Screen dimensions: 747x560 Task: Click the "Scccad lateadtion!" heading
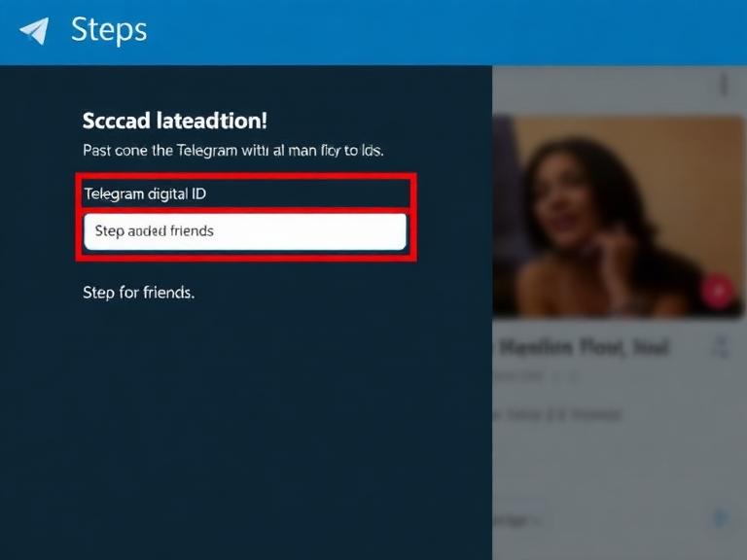(x=175, y=121)
